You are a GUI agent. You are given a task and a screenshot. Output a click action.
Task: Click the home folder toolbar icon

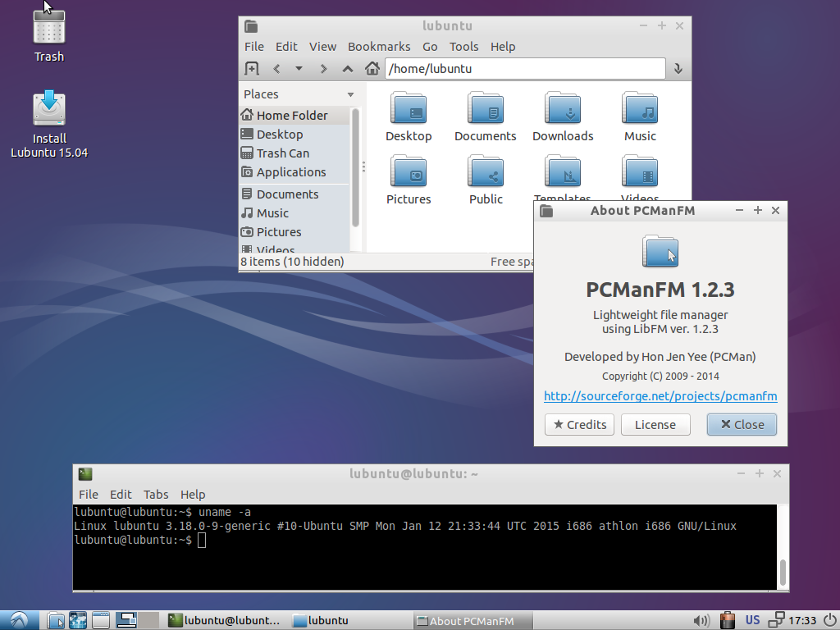tap(372, 69)
